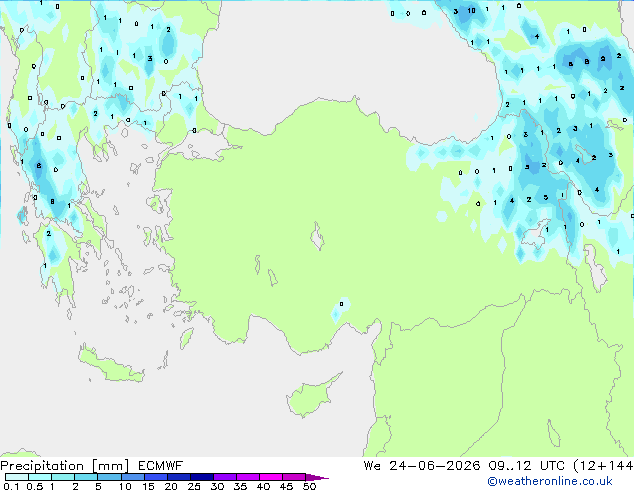Screen dimensions: 634x490
Task: Click the legend tick label '35'
Action: [240, 486]
